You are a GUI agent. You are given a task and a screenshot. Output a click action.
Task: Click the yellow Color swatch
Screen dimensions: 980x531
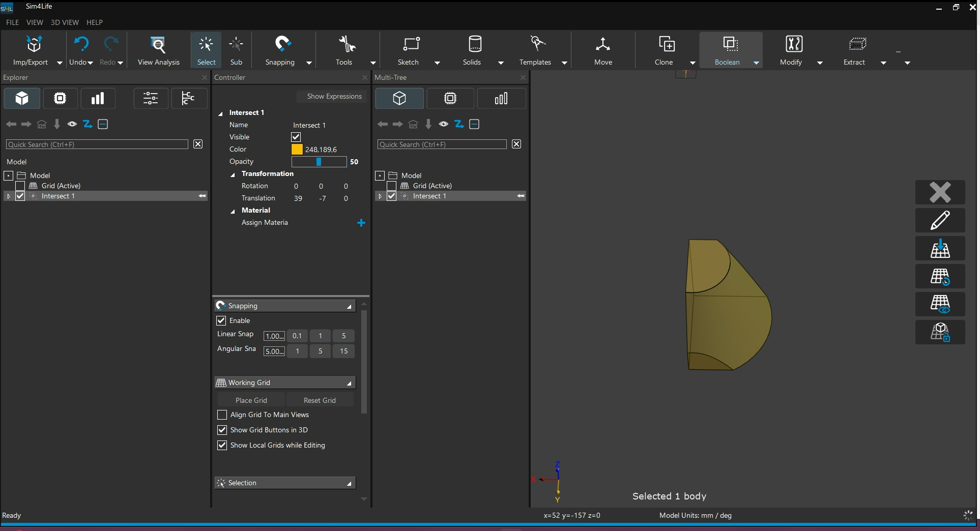tap(297, 149)
